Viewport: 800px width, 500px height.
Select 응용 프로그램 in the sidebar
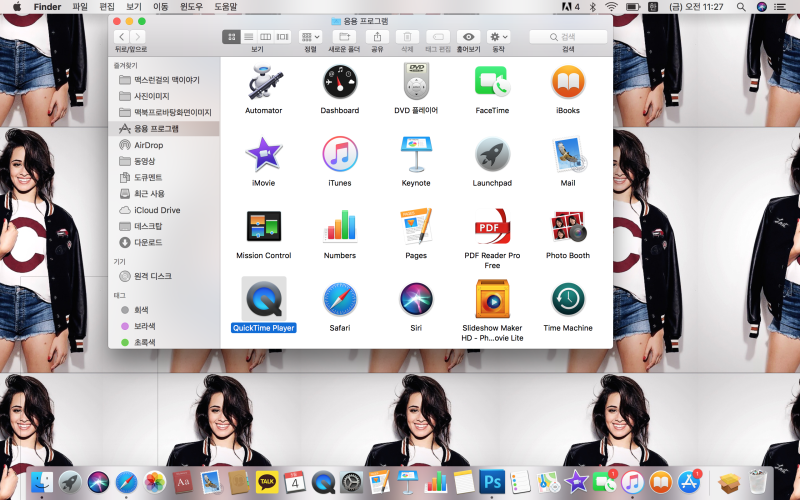(x=164, y=129)
